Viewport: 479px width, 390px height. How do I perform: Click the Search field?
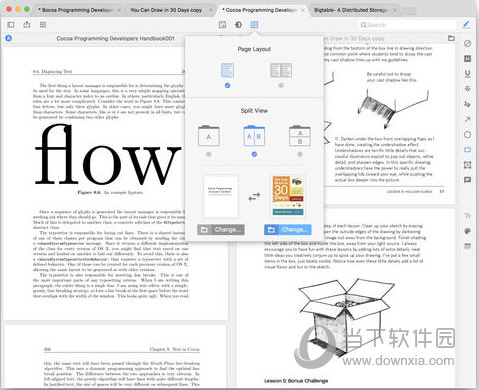coord(407,25)
